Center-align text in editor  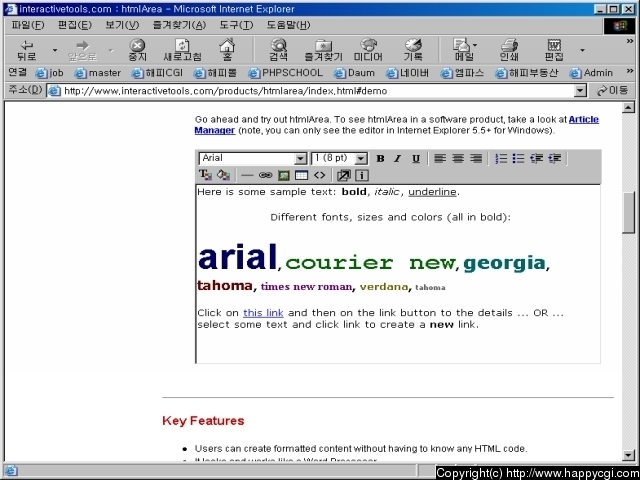[x=458, y=159]
